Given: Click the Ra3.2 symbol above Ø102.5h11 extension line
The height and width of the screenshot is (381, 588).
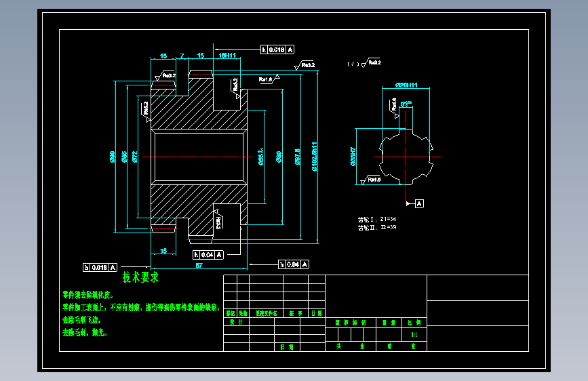Looking at the screenshot, I should 305,66.
